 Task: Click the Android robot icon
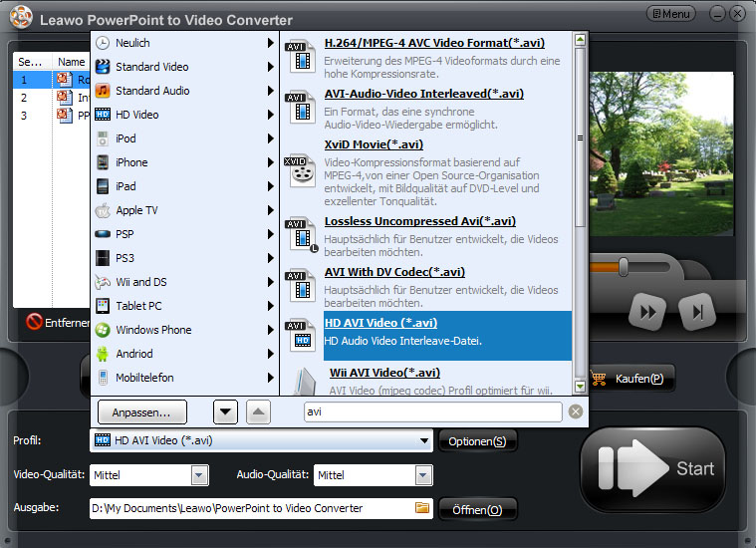pyautogui.click(x=103, y=354)
